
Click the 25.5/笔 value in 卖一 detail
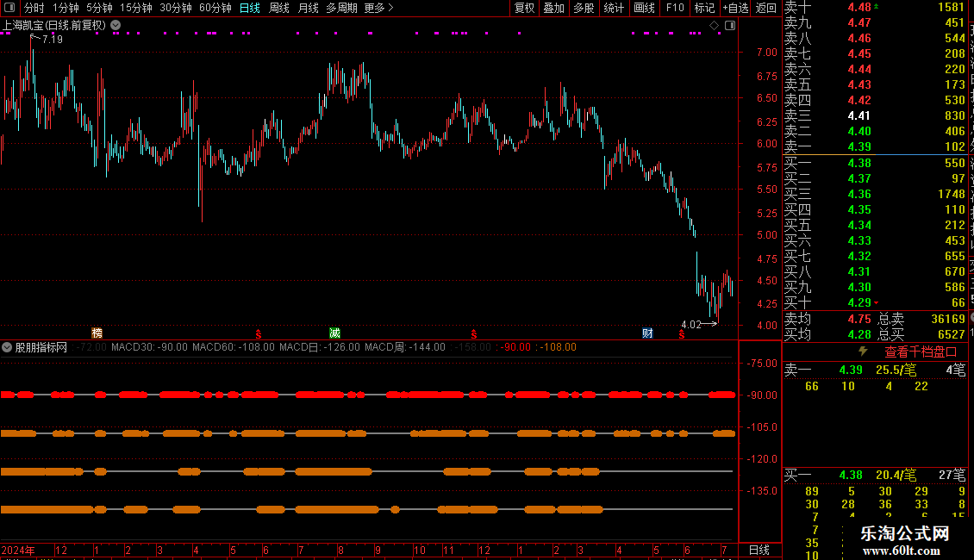click(x=896, y=370)
